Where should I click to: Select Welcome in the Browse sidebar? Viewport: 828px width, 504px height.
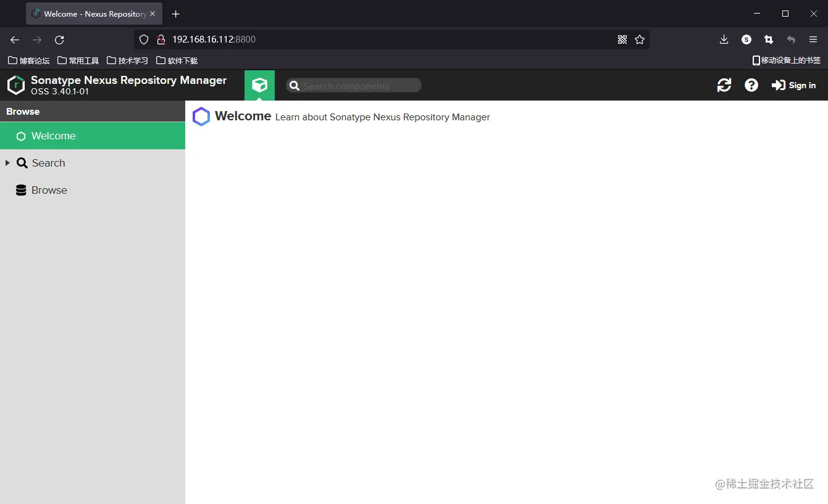93,136
